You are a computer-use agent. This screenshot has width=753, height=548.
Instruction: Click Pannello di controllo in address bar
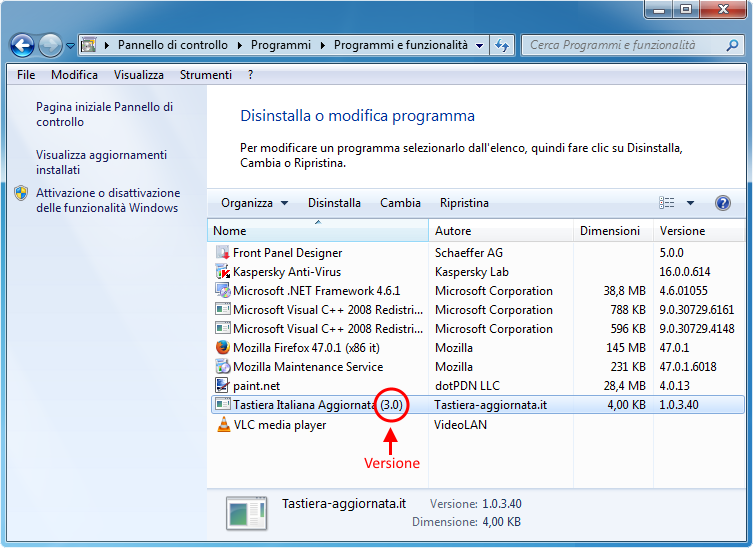coord(173,45)
